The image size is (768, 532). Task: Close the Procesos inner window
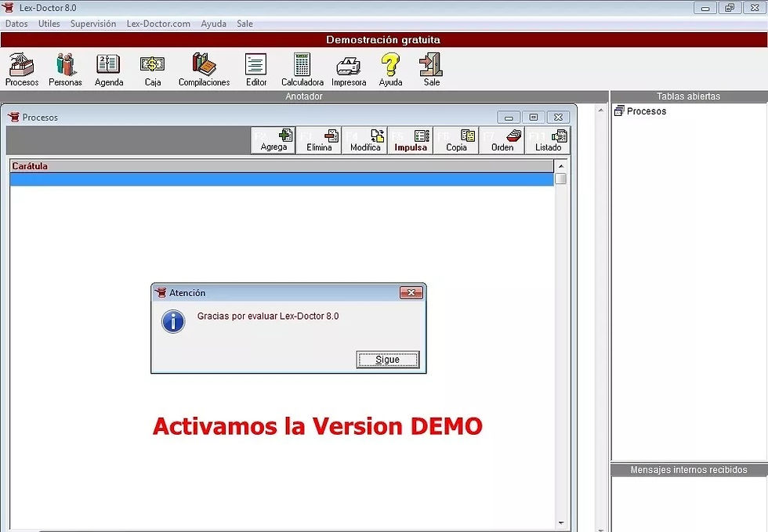(x=558, y=118)
